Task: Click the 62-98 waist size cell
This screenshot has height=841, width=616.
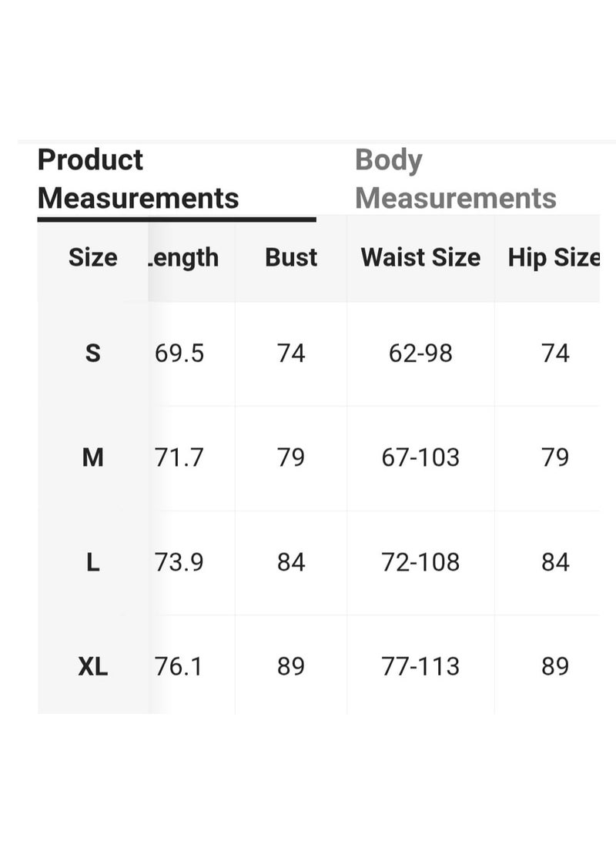Action: coord(421,353)
